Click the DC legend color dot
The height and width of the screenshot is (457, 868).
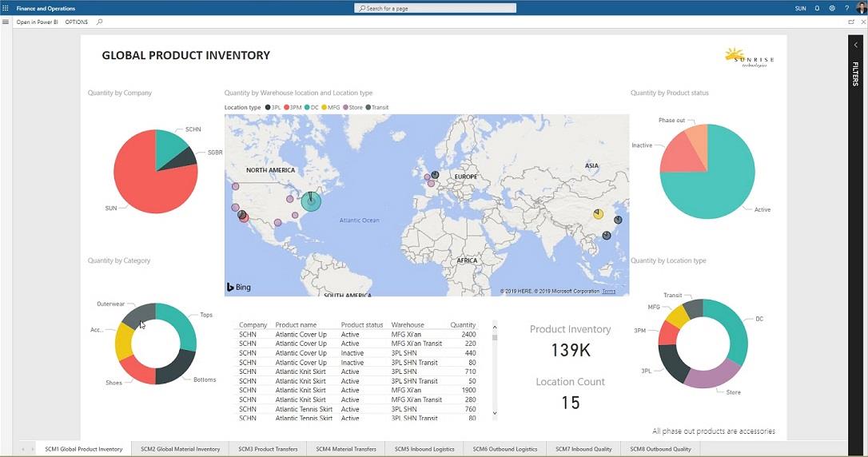coord(307,107)
